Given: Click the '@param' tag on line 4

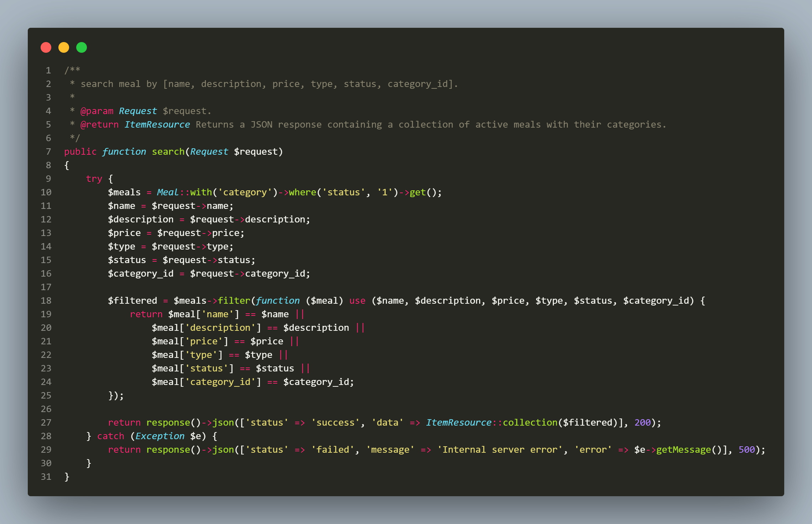Looking at the screenshot, I should coord(97,111).
